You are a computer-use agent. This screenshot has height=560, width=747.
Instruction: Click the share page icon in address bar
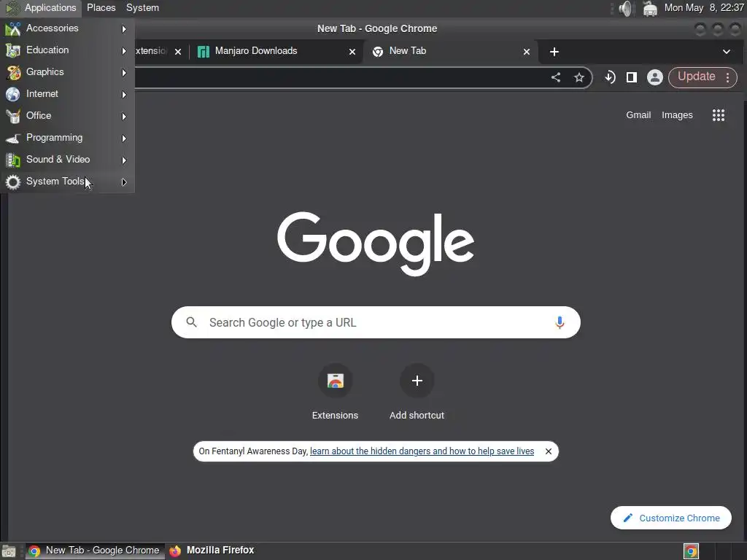555,77
